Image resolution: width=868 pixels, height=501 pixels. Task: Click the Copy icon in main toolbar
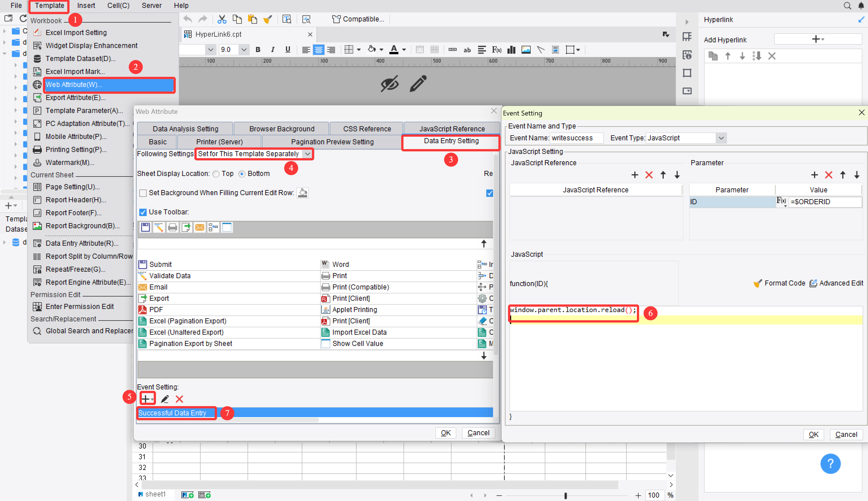point(237,19)
